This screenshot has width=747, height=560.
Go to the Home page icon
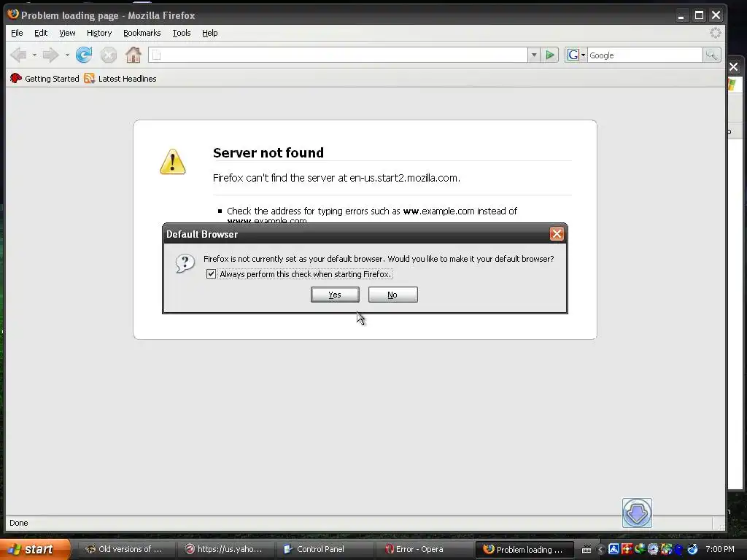[x=133, y=55]
